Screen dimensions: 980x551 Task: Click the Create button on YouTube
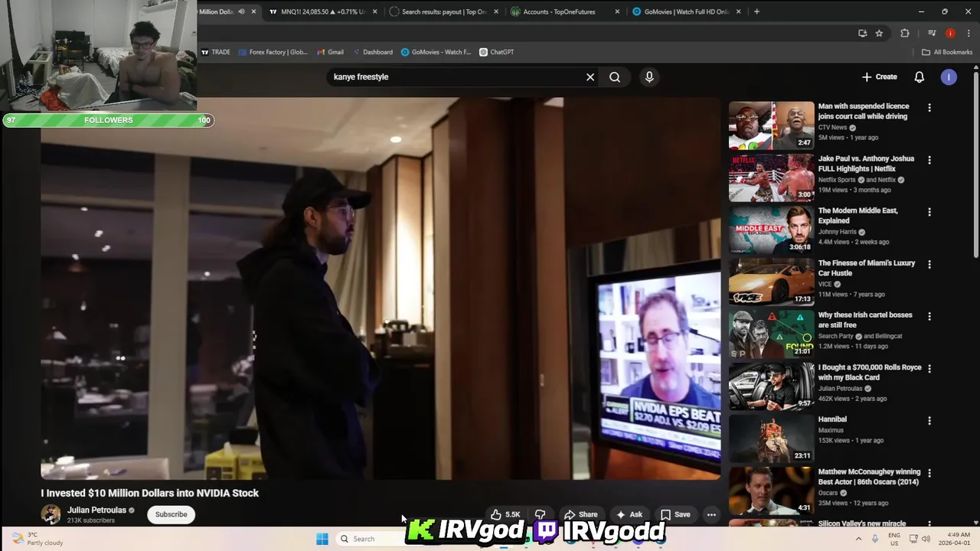[x=879, y=77]
